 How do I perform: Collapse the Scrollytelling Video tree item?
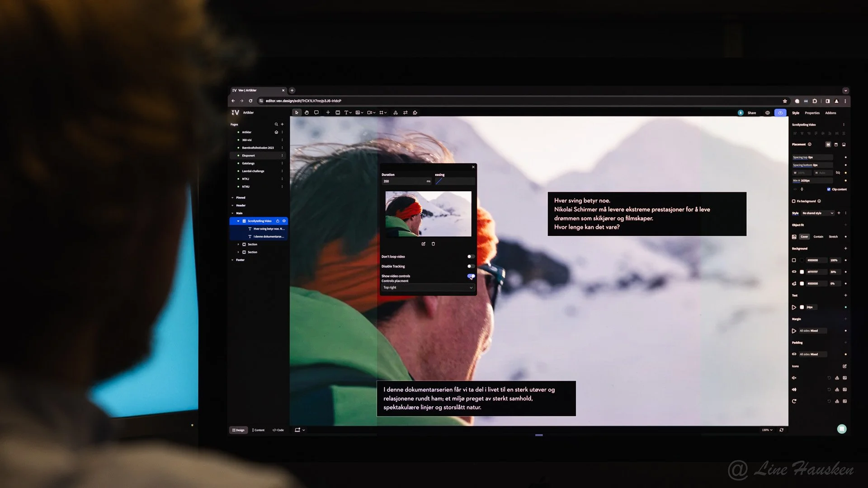(238, 221)
